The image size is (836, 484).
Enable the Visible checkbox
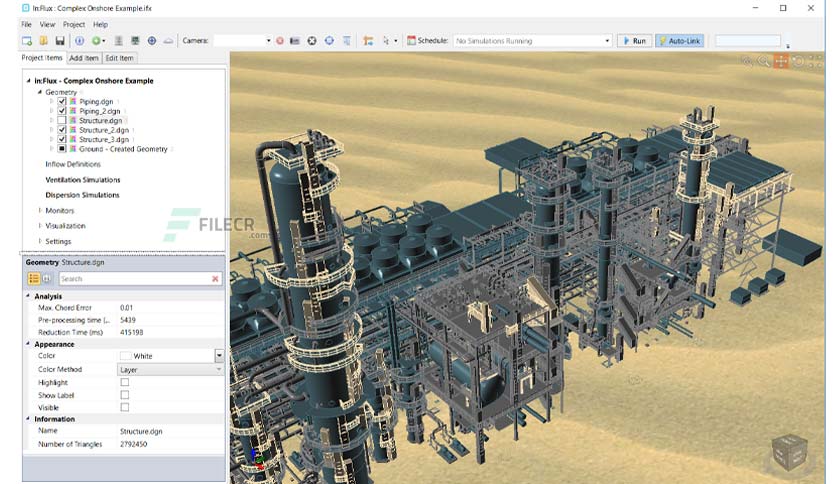125,407
